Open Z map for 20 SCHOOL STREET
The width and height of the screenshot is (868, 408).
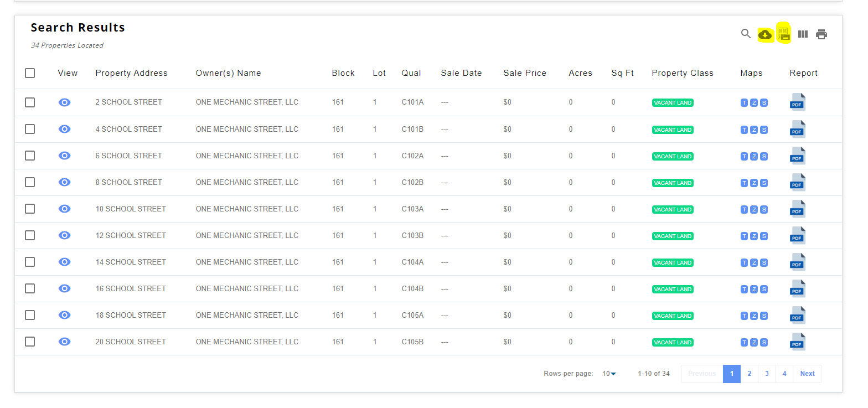[x=754, y=342]
